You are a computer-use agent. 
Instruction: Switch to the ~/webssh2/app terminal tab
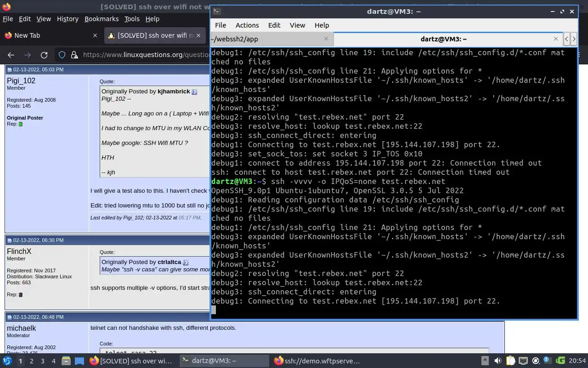coord(271,39)
